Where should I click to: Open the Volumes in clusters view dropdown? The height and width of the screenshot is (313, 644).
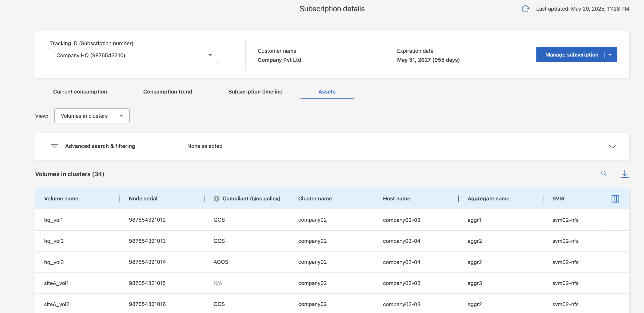(x=92, y=116)
